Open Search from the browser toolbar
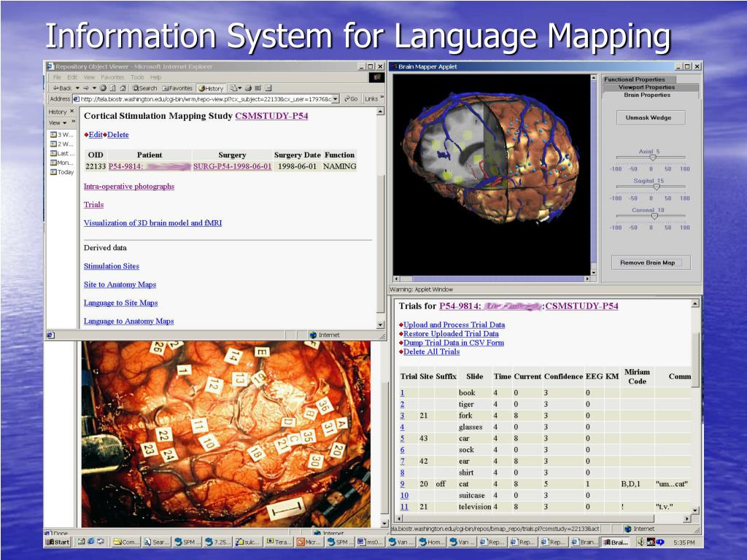 (144, 88)
